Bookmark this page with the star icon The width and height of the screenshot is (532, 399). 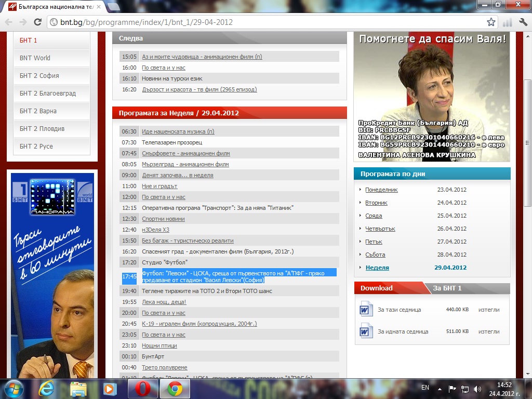[x=490, y=22]
